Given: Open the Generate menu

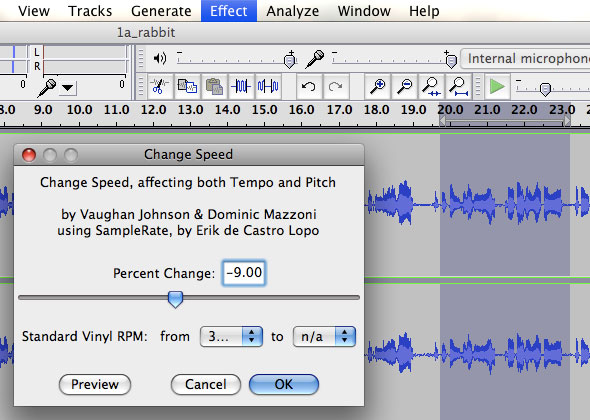Looking at the screenshot, I should pyautogui.click(x=161, y=11).
